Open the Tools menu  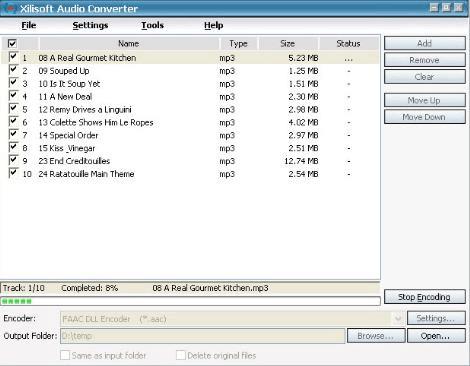[x=152, y=25]
